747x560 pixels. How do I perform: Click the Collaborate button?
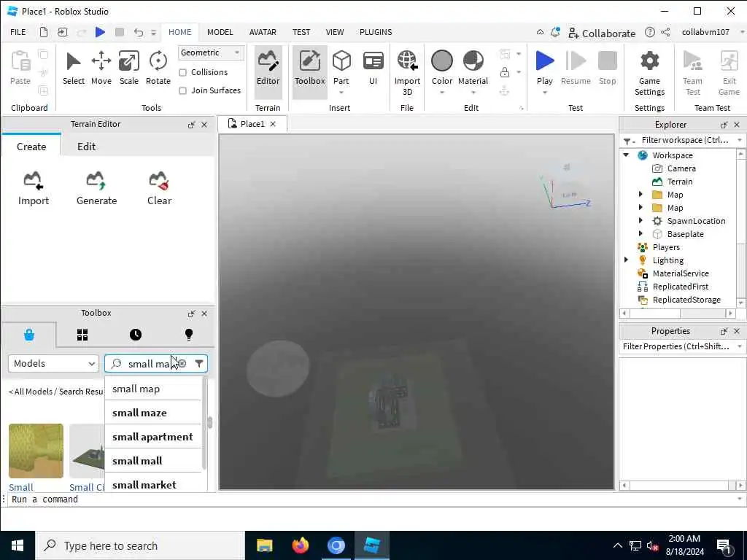[602, 33]
